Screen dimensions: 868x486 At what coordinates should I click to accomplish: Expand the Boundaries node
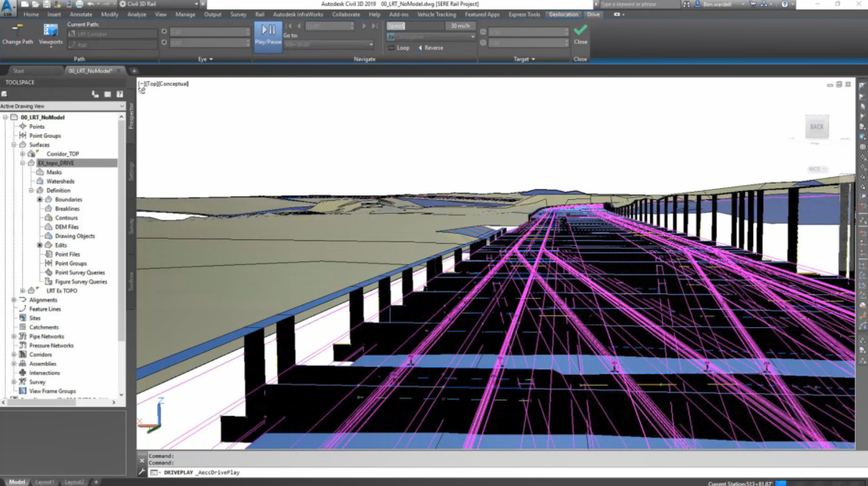click(x=40, y=200)
